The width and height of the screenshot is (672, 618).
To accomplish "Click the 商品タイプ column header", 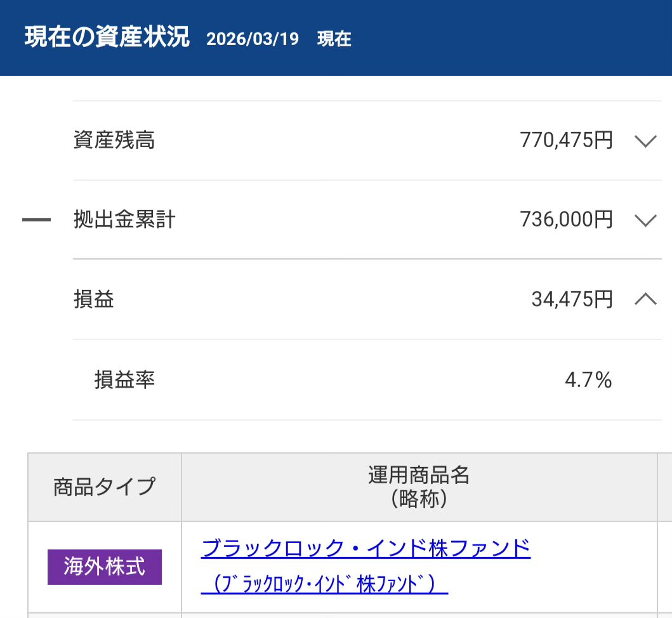I will click(105, 487).
